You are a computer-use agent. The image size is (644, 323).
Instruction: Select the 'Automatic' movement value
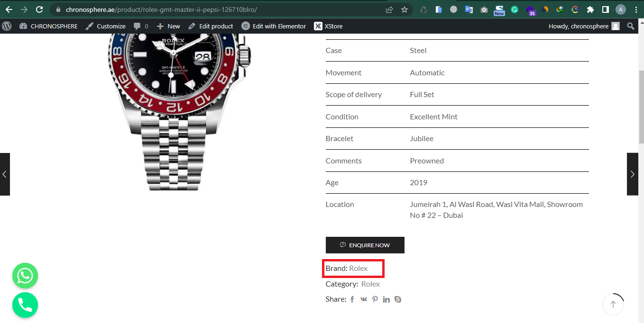427,72
